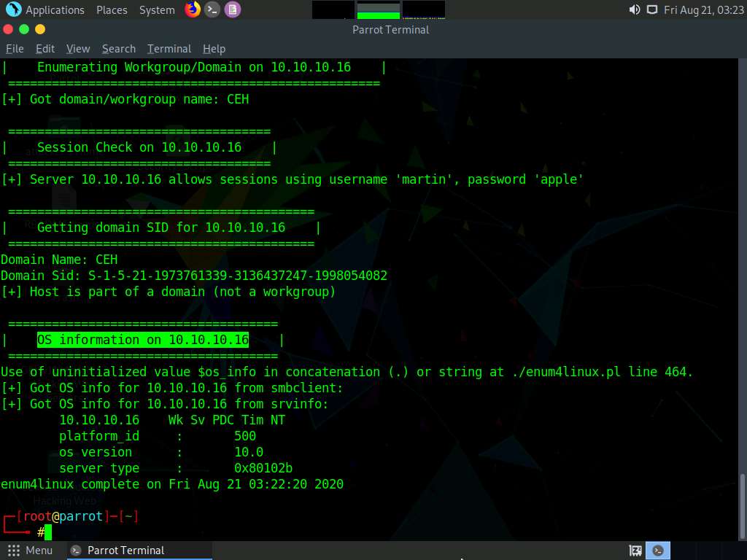747x560 pixels.
Task: Click highlighted 'OS information on 10.10.10.16' text
Action: click(143, 340)
